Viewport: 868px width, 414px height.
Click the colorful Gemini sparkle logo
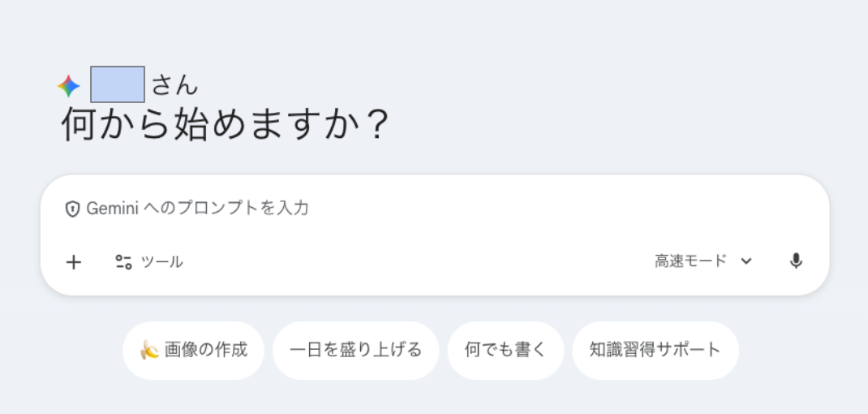[69, 86]
